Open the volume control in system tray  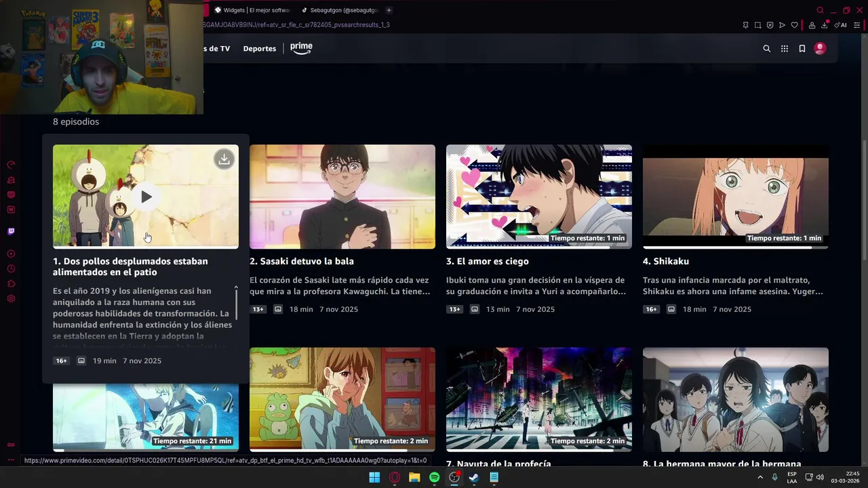(x=820, y=477)
